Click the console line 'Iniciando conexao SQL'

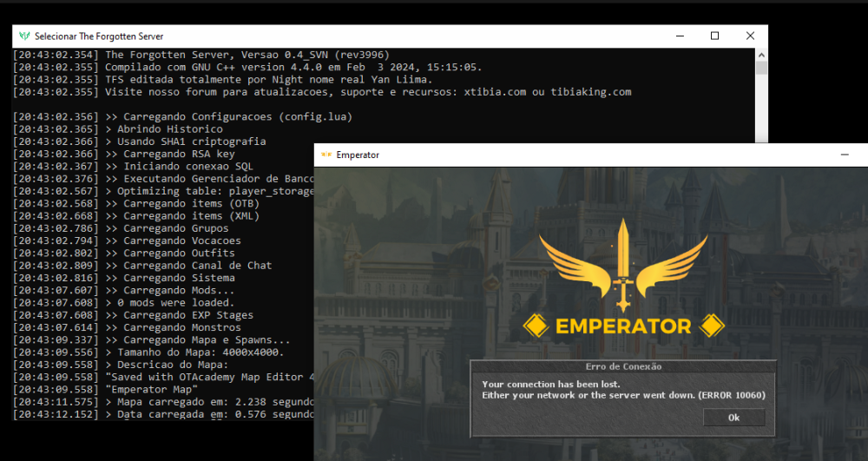[x=133, y=166]
